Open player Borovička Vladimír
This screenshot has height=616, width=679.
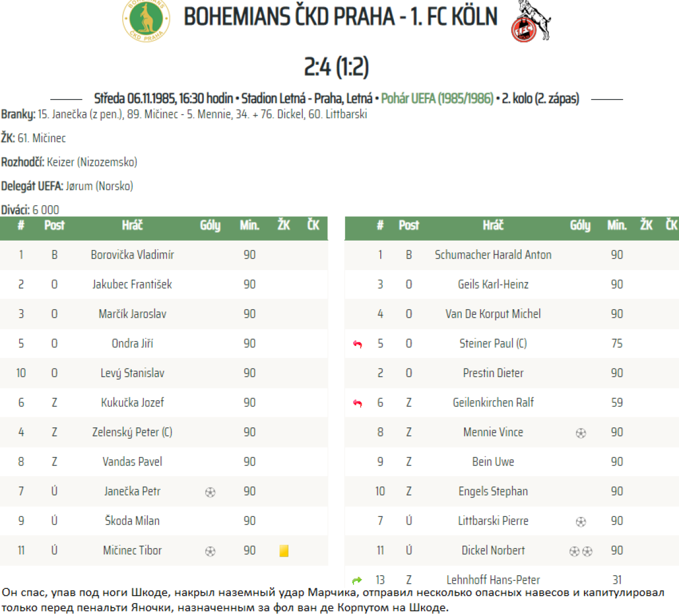pyautogui.click(x=132, y=255)
